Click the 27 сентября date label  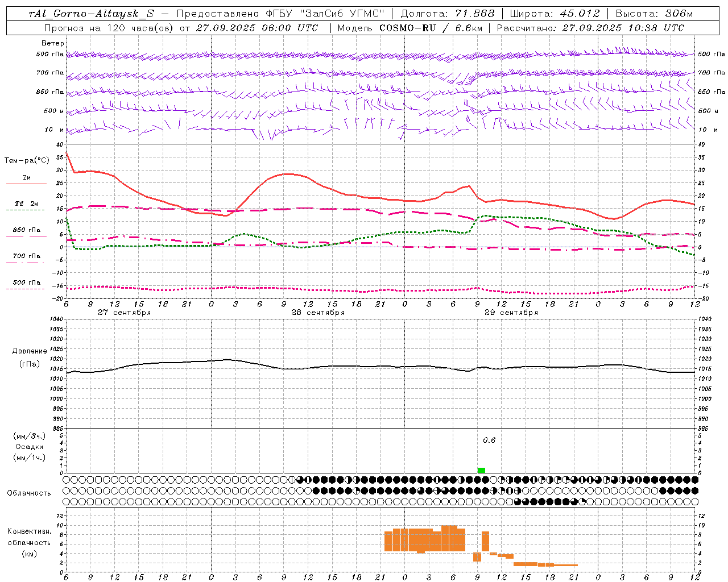click(124, 313)
